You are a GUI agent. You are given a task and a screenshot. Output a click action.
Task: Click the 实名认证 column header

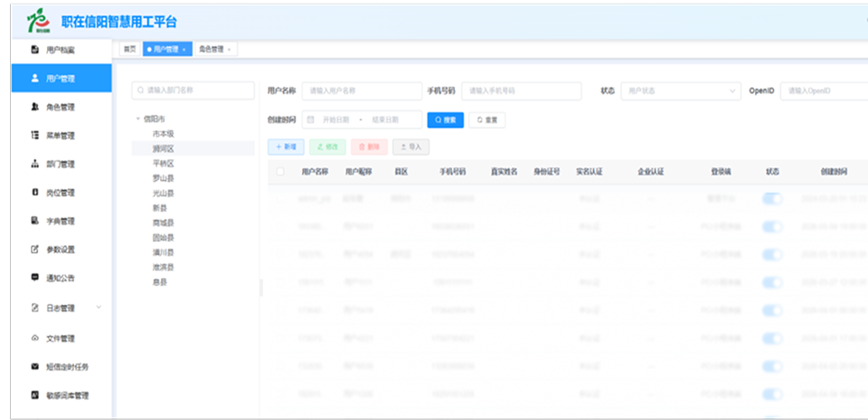(589, 172)
